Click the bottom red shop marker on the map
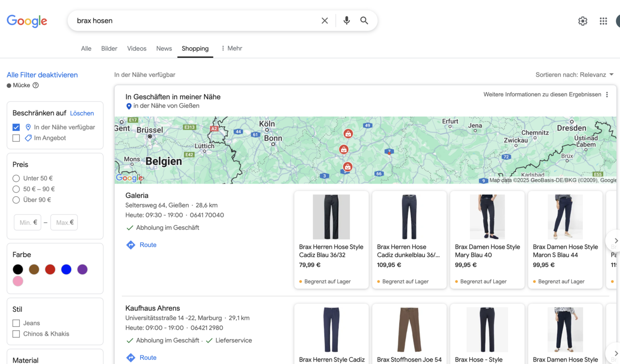Image resolution: width=620 pixels, height=364 pixels. [x=347, y=167]
